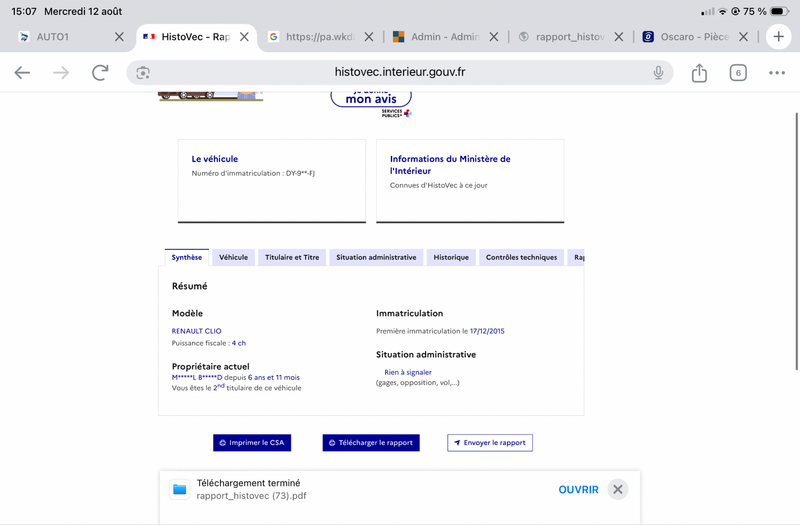This screenshot has width=800, height=525.
Task: Close the Admin - Admin tab
Action: click(x=493, y=37)
